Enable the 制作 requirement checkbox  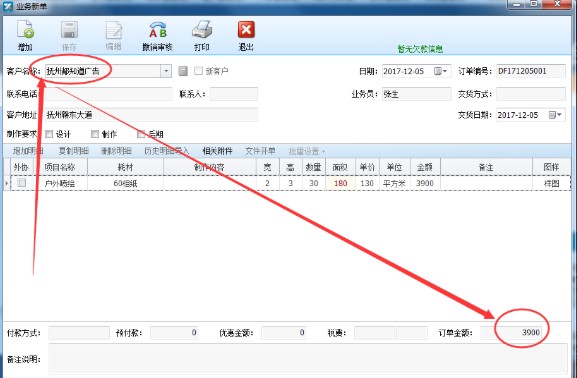[x=95, y=134]
